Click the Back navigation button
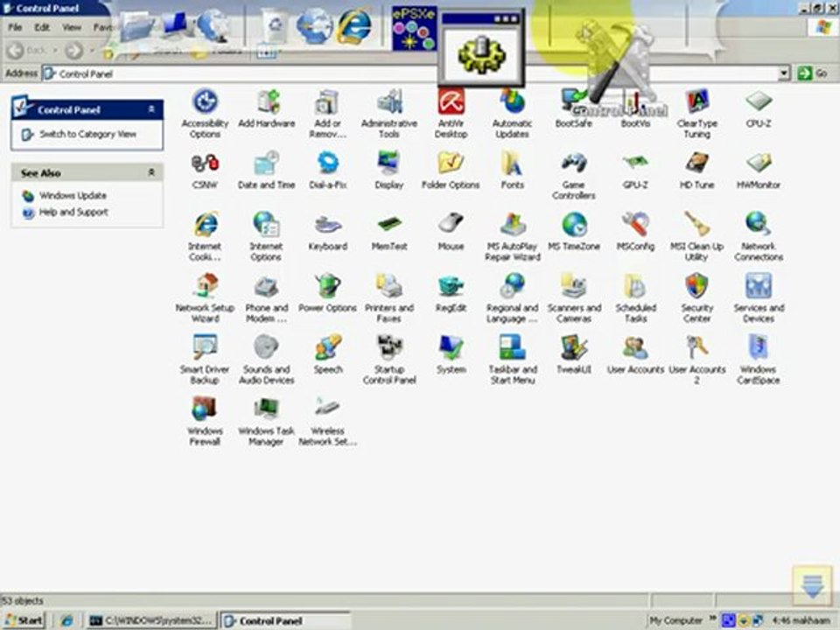The width and height of the screenshot is (840, 630). [28, 51]
